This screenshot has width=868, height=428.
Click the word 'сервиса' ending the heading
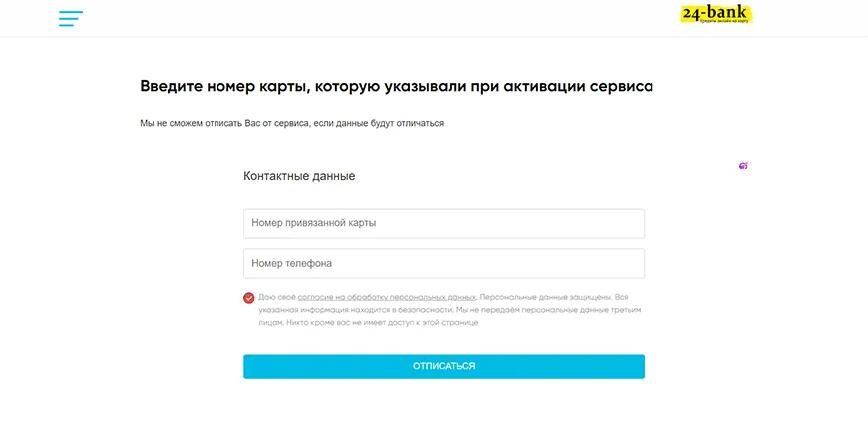click(622, 87)
